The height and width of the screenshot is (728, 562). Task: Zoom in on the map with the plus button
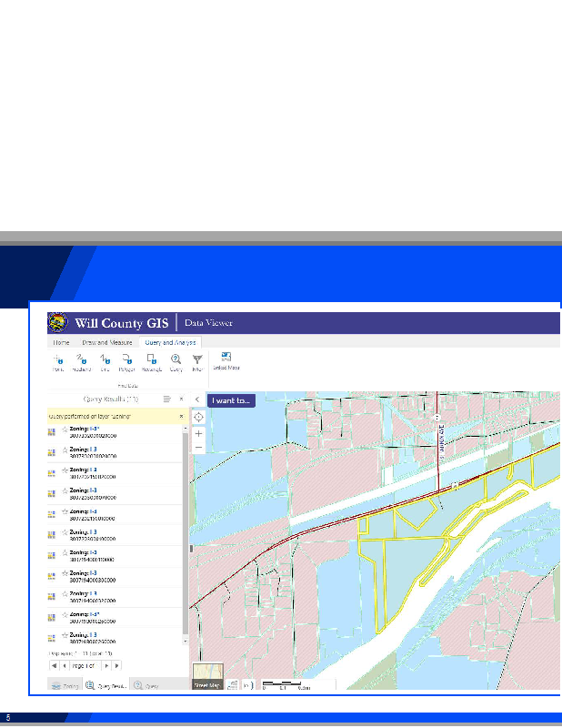coord(198,434)
